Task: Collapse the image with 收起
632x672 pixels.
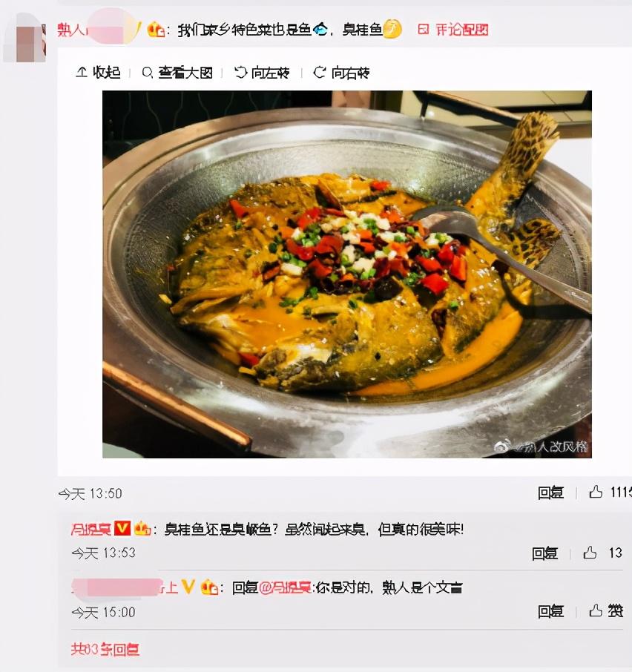Action: pos(98,73)
